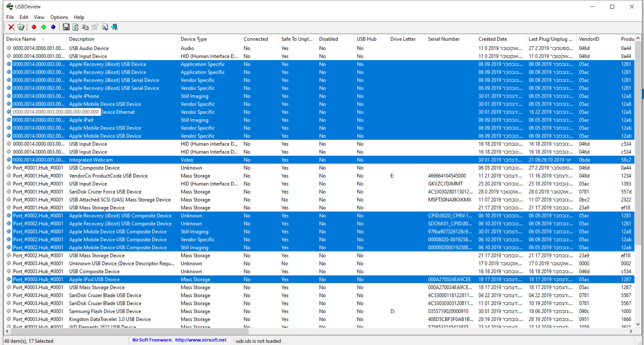Sort by the Connected column header

pos(260,39)
